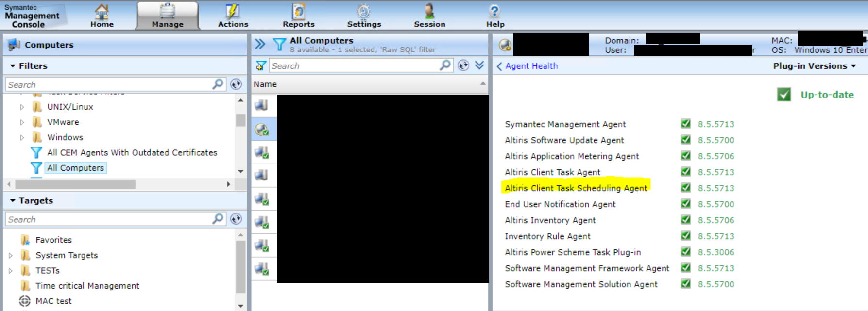Expand the TESTs folder
Viewport: 868px width, 311px height.
click(x=10, y=271)
